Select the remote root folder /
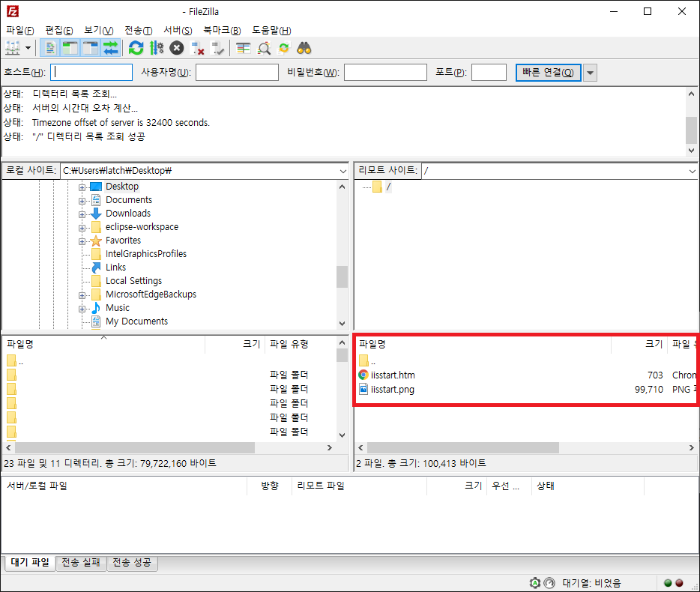 388,187
